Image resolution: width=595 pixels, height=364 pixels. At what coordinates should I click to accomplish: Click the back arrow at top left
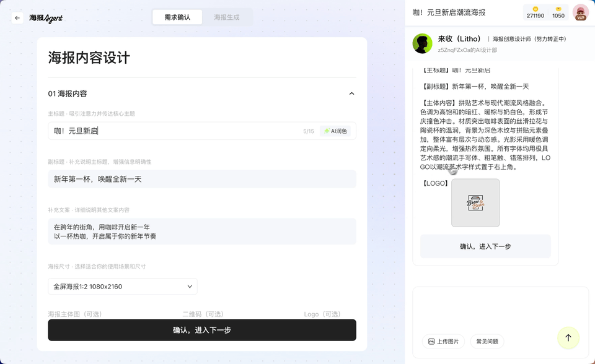(x=17, y=17)
